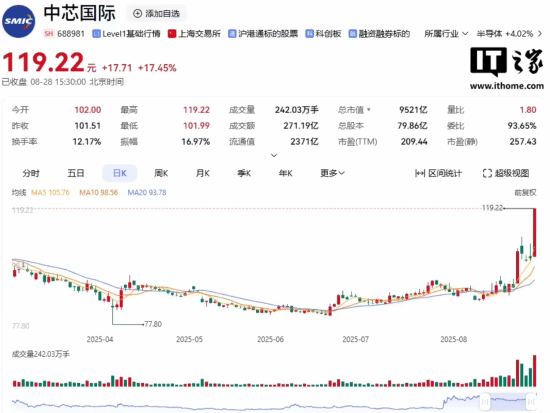Click the 换手率 12.17% value
The height and width of the screenshot is (413, 550).
pos(87,142)
